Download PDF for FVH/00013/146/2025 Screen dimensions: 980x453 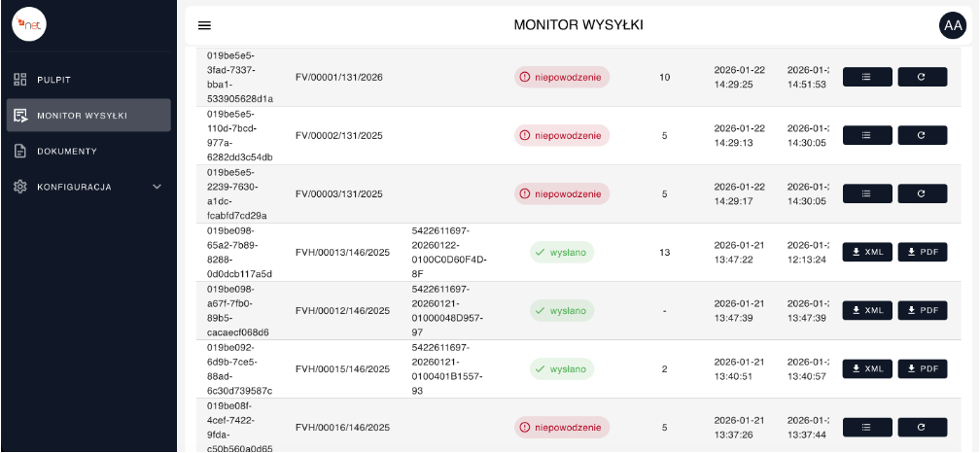pos(922,252)
